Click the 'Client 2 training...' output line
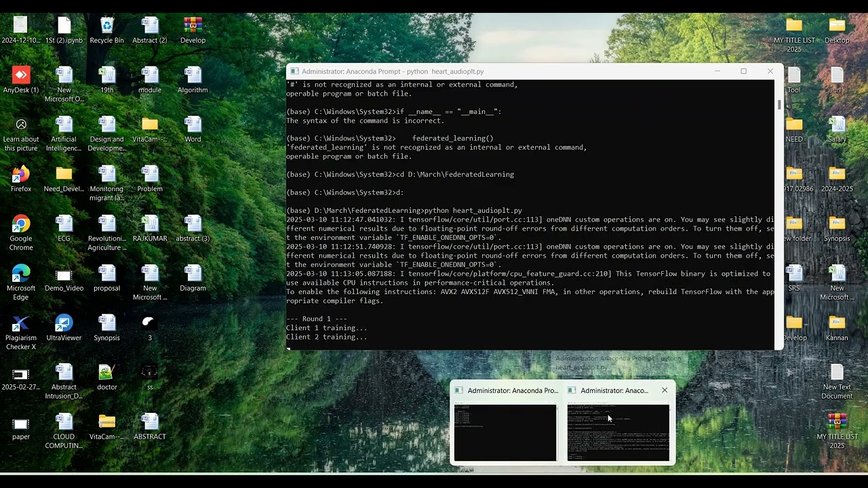The image size is (868, 488). (326, 337)
